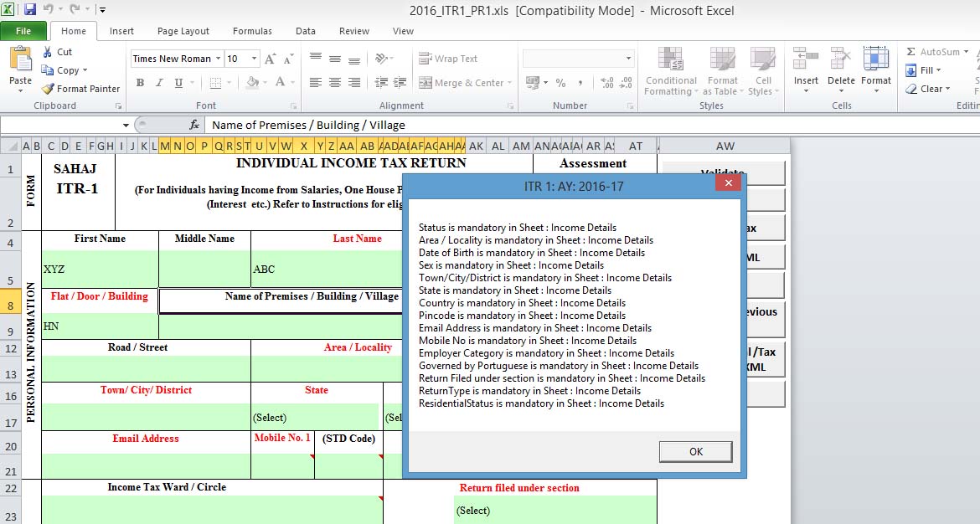Open the Number Format dropdown

(628, 59)
